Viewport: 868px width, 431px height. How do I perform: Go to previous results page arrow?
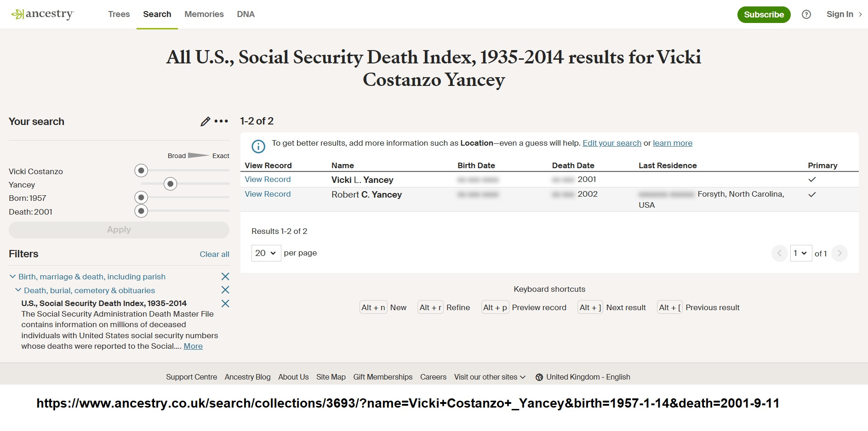click(x=779, y=253)
